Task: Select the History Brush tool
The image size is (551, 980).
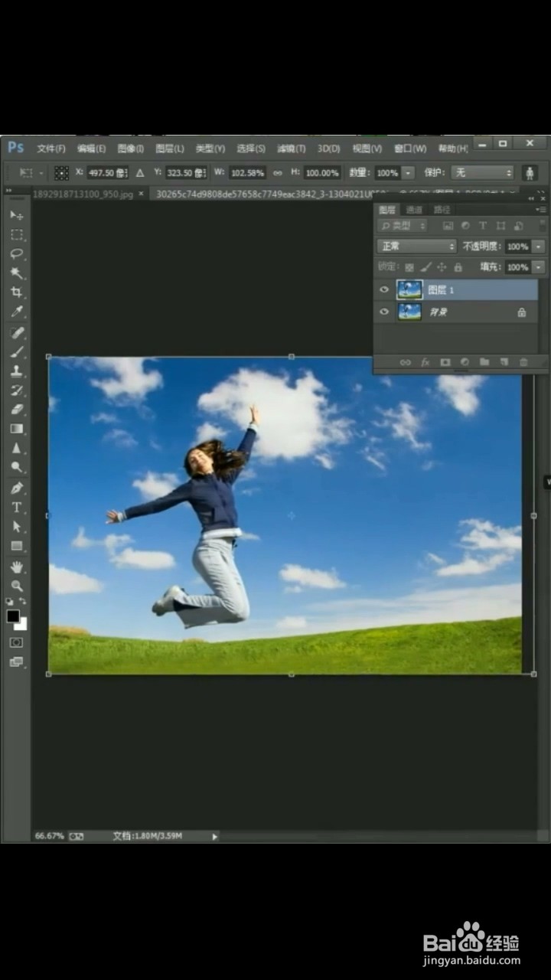Action: tap(16, 390)
